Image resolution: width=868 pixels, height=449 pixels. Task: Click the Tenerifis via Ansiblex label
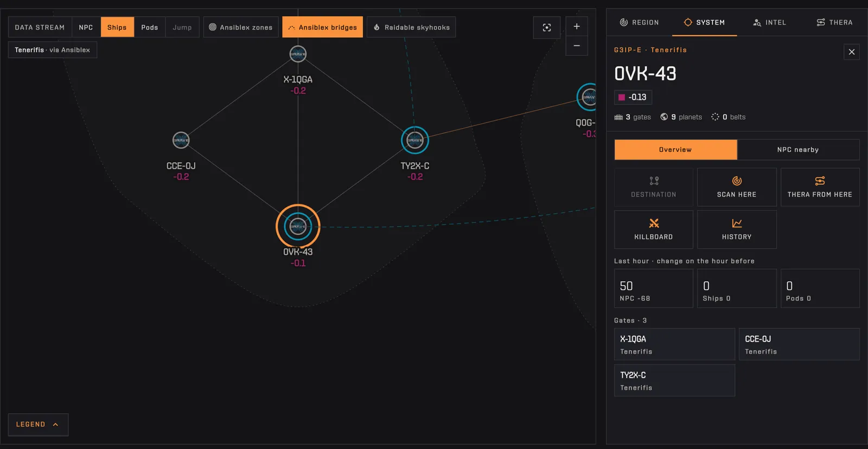point(53,50)
